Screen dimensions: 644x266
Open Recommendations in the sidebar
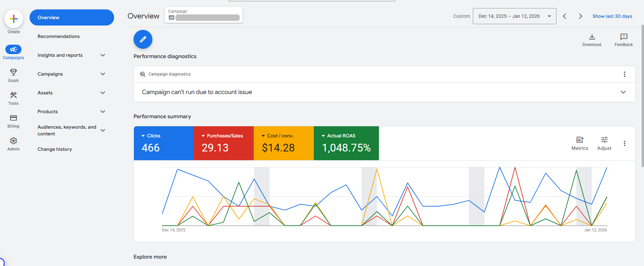click(x=59, y=36)
